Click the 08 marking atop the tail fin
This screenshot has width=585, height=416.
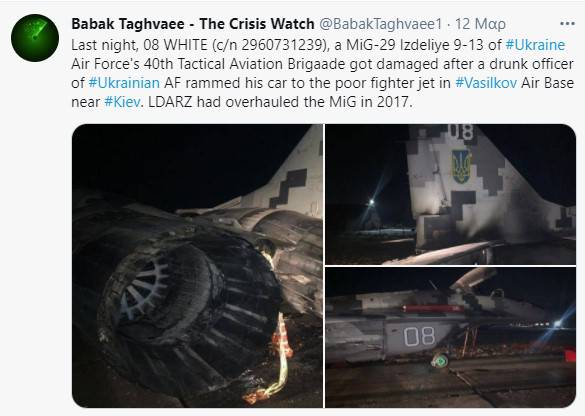(x=461, y=132)
